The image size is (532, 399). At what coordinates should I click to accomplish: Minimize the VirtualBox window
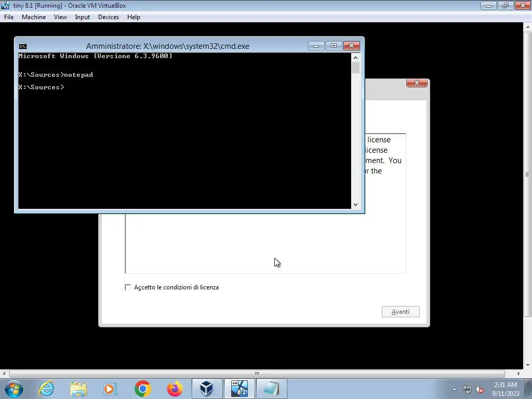coord(488,5)
